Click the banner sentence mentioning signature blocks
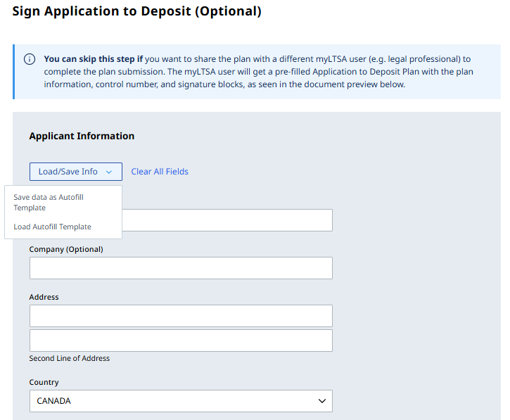 click(259, 78)
